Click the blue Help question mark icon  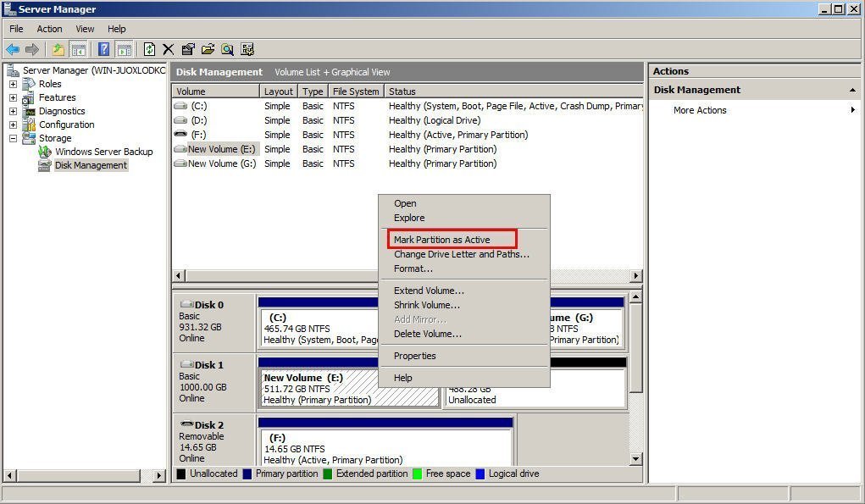click(x=103, y=49)
